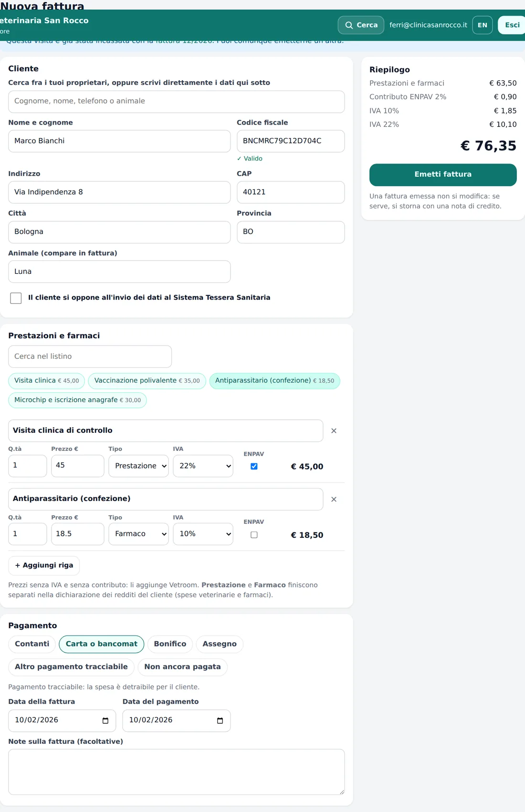The height and width of the screenshot is (812, 525).
Task: Remove the Antiparassitario (confezione) row
Action: pyautogui.click(x=334, y=499)
